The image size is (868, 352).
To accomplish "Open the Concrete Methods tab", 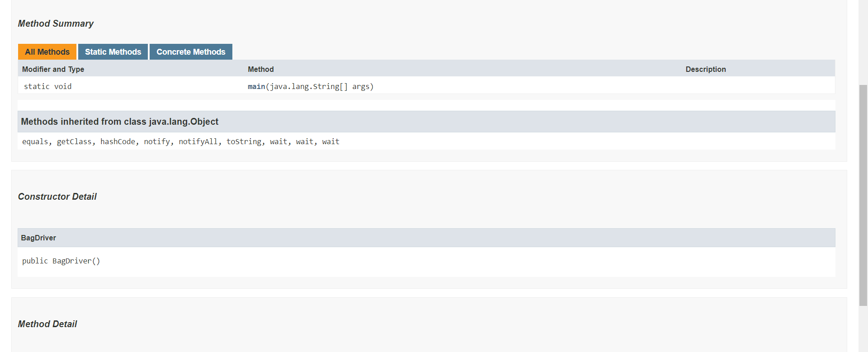I will point(191,52).
